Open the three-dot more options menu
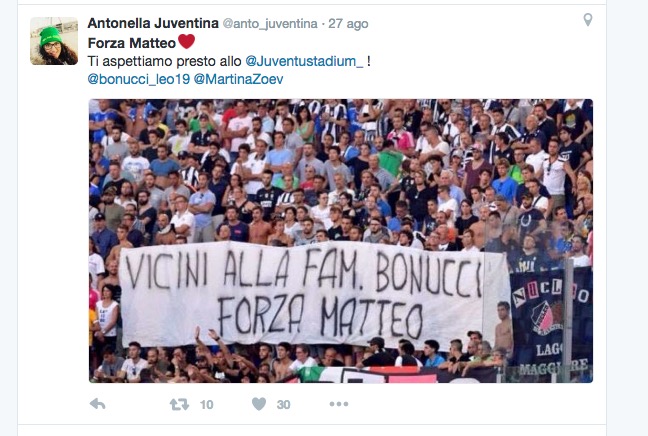648x436 pixels. [338, 404]
